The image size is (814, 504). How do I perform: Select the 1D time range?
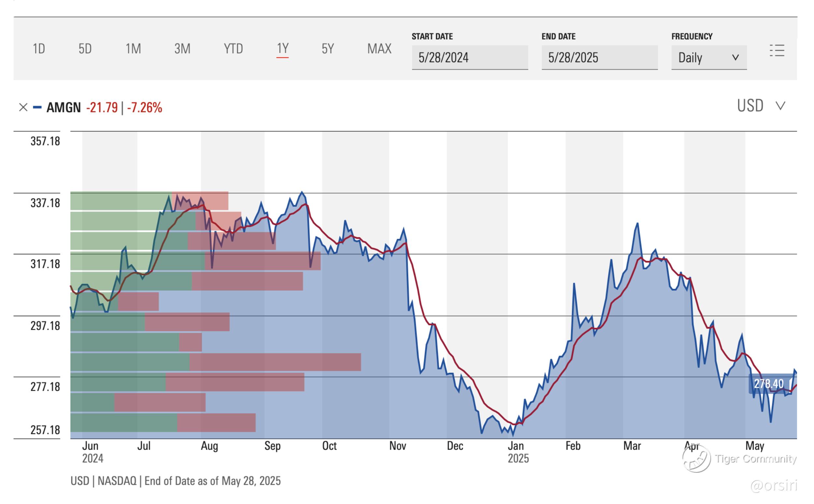pos(39,49)
